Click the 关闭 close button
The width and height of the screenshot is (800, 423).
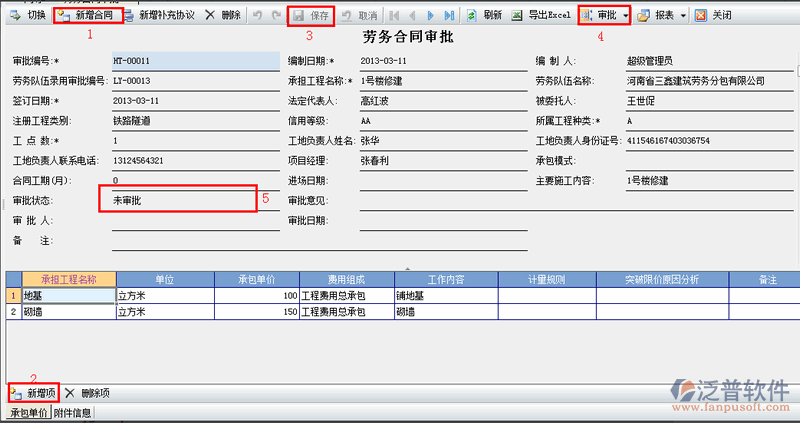pos(714,16)
